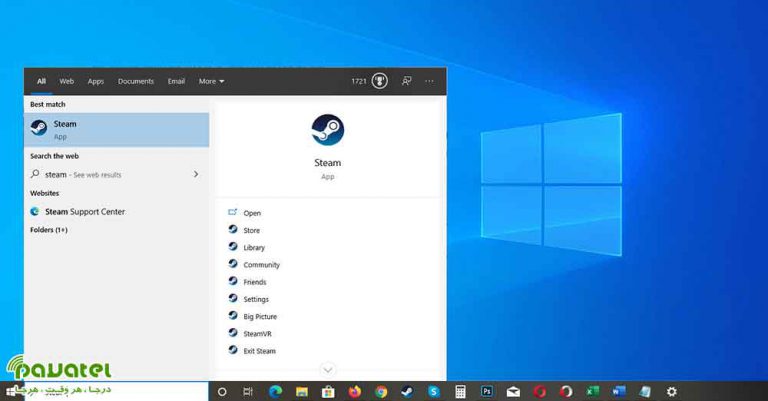Expand the steam web results chevron arrow
Screen dimensions: 768x401
pyautogui.click(x=196, y=174)
